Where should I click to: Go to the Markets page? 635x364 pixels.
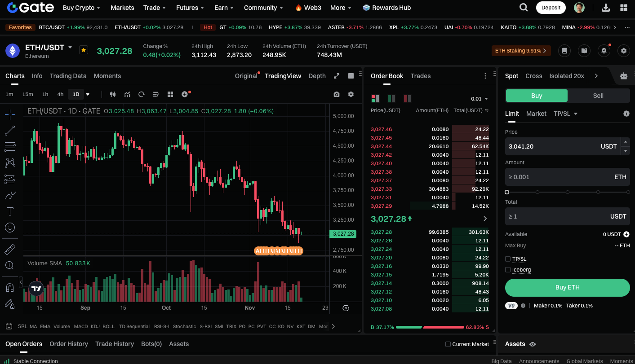point(122,8)
